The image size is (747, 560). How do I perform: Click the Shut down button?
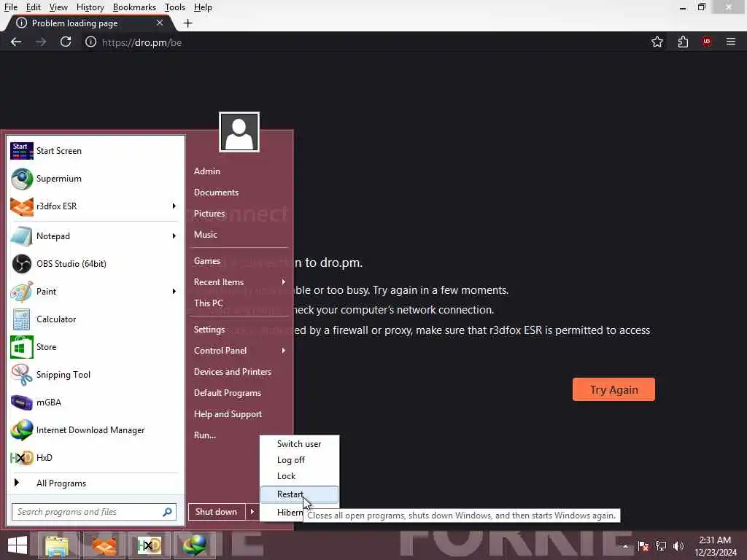(x=217, y=512)
